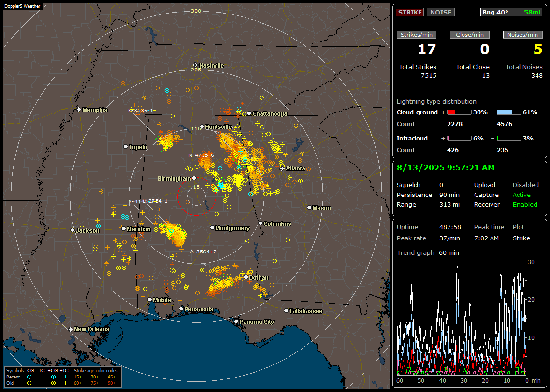Click the Memphis airplane marker

tap(79, 110)
